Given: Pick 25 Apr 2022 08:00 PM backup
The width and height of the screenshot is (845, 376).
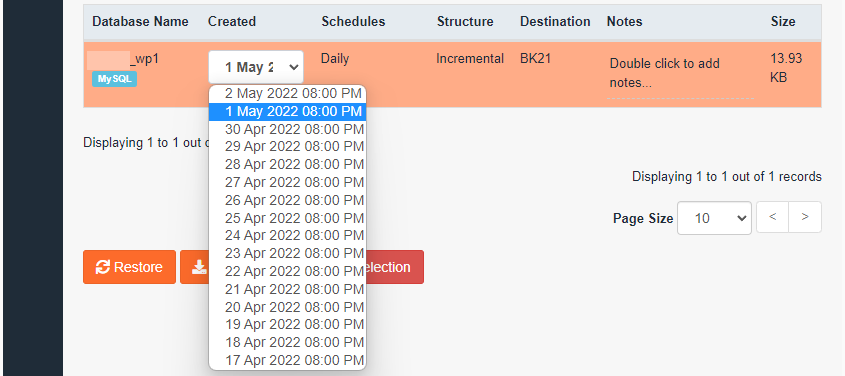Looking at the screenshot, I should (288, 218).
